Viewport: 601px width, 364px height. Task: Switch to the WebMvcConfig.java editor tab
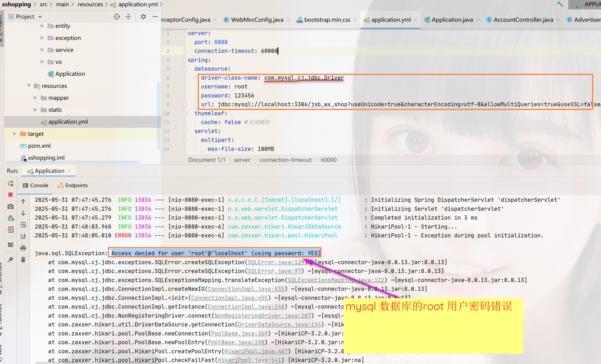click(x=257, y=20)
